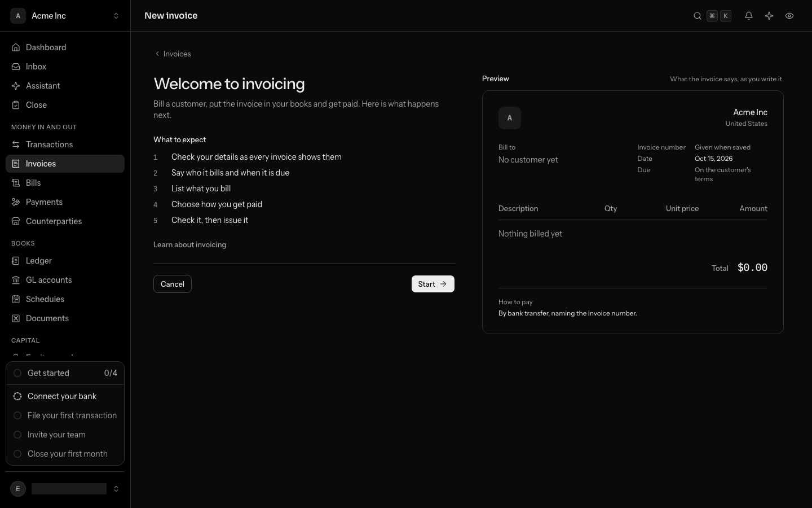Screen dimensions: 812x508
Task: Go back via the Invoices breadcrumb
Action: click(173, 54)
